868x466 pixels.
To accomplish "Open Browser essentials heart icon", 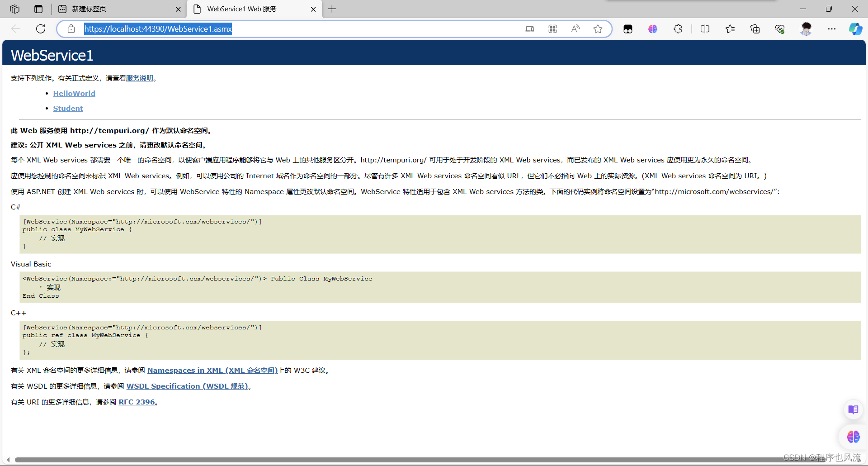I will tap(779, 29).
